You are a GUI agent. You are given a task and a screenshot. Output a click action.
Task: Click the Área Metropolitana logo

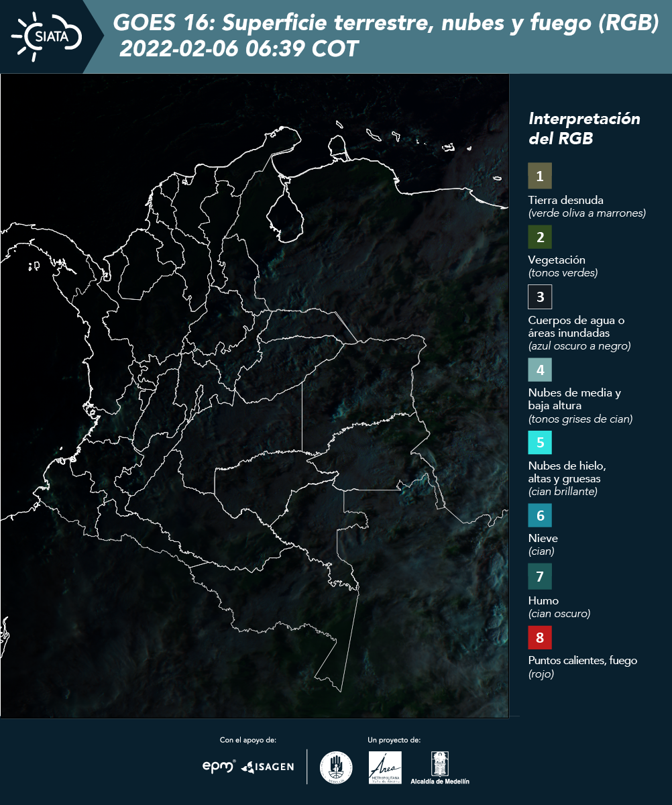click(386, 767)
